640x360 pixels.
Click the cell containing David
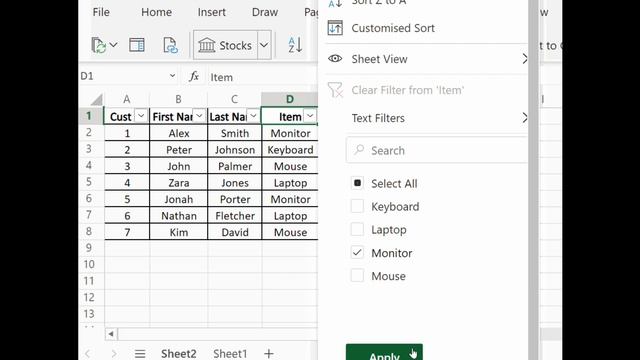point(234,232)
